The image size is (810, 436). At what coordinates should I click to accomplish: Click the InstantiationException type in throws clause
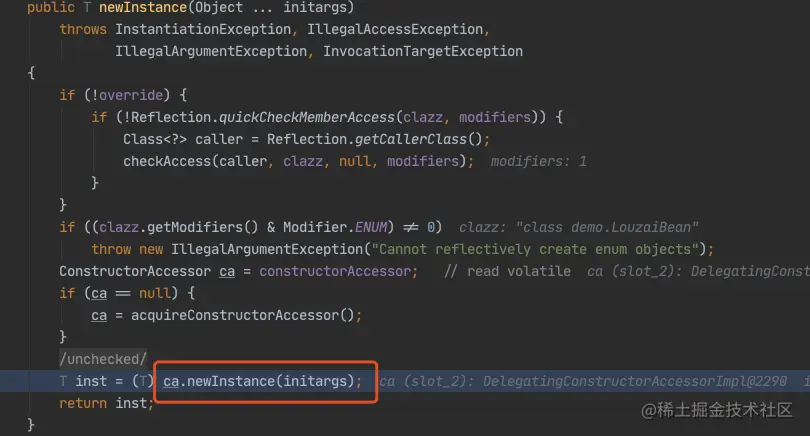pos(203,29)
